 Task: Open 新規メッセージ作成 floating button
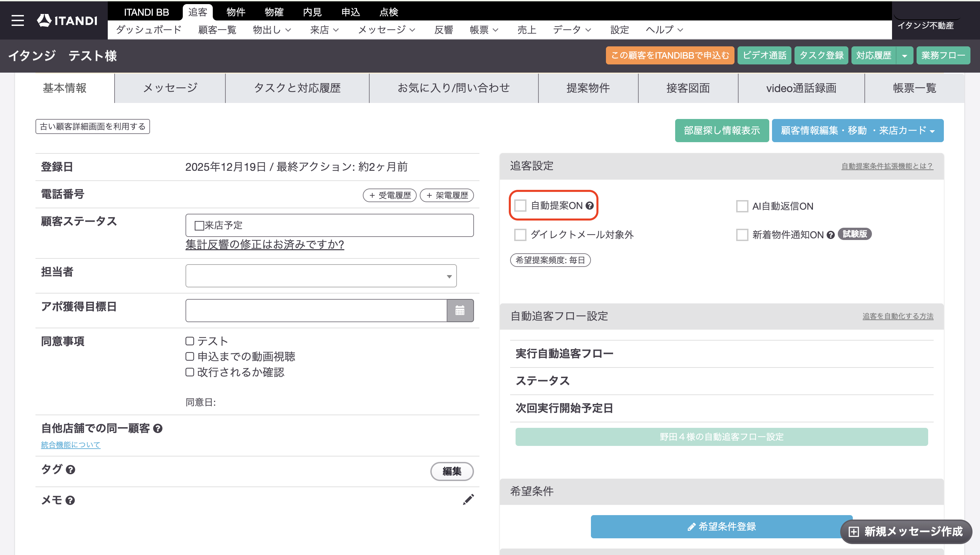pyautogui.click(x=906, y=531)
